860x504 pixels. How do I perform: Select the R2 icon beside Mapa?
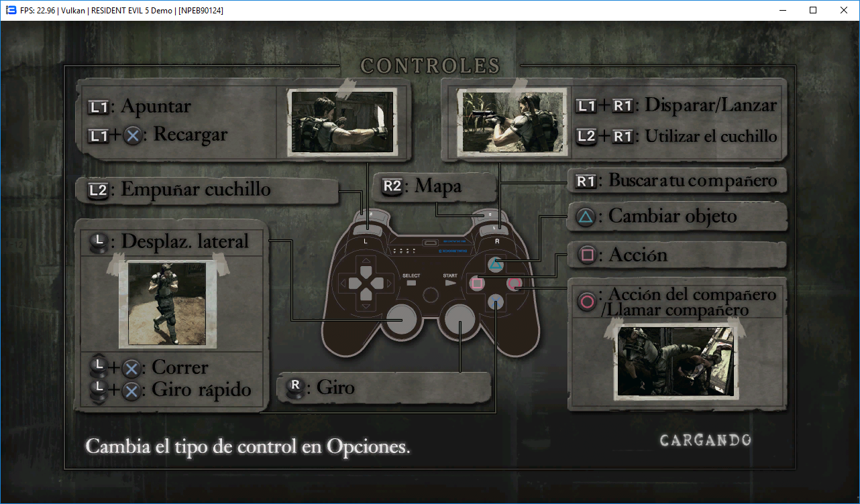click(x=392, y=186)
